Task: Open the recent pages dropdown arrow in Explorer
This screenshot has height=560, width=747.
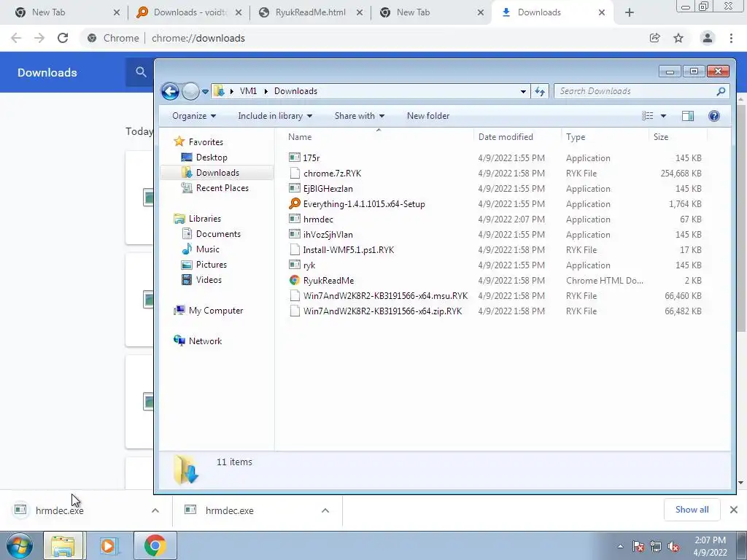Action: [205, 91]
